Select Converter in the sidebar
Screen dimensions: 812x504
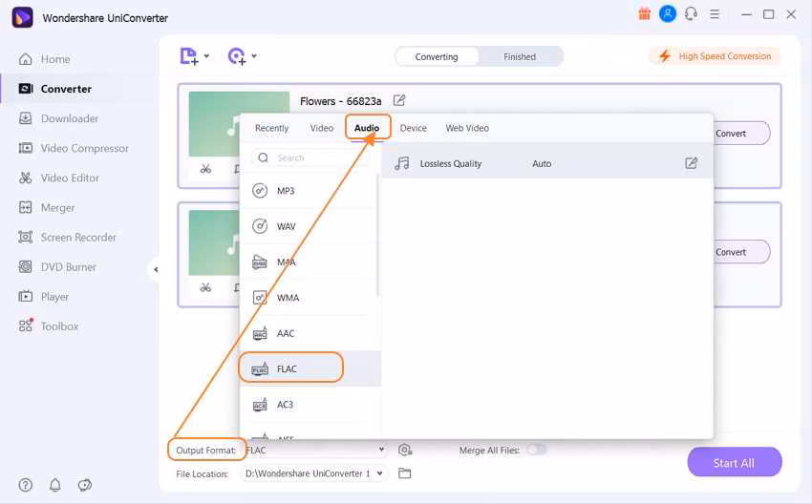point(54,89)
